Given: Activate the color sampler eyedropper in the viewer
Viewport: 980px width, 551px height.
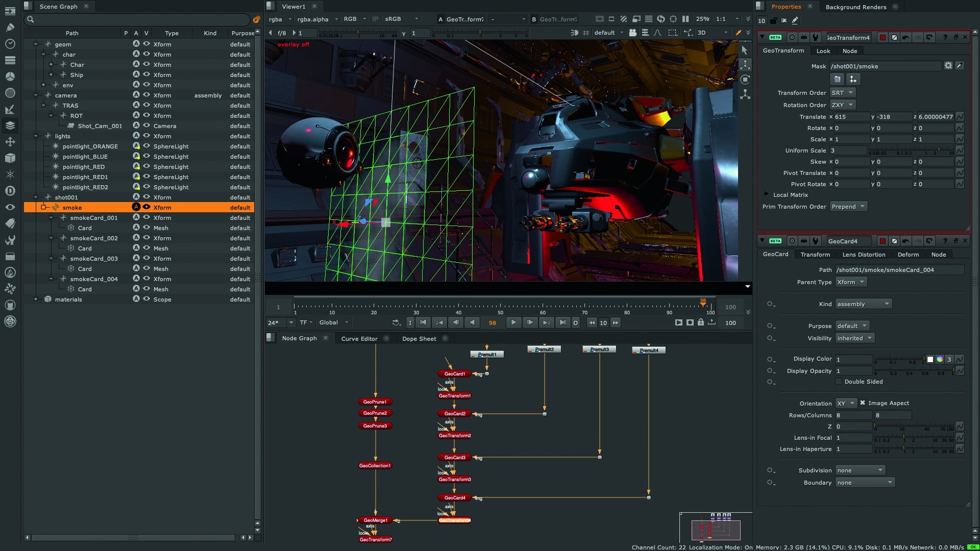Looking at the screenshot, I should (x=739, y=33).
